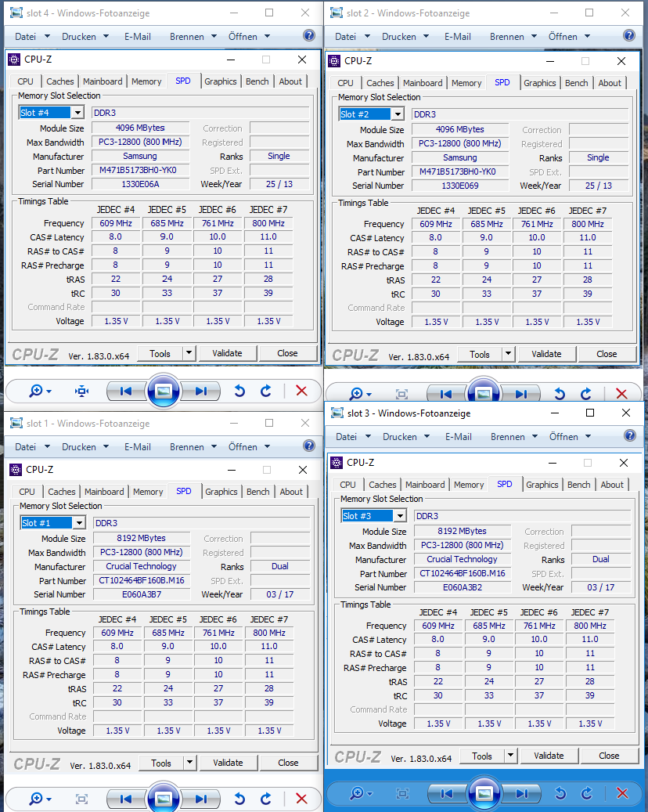This screenshot has width=648, height=812.
Task: Open Öffnen menu in slot 2 window
Action: [x=569, y=37]
